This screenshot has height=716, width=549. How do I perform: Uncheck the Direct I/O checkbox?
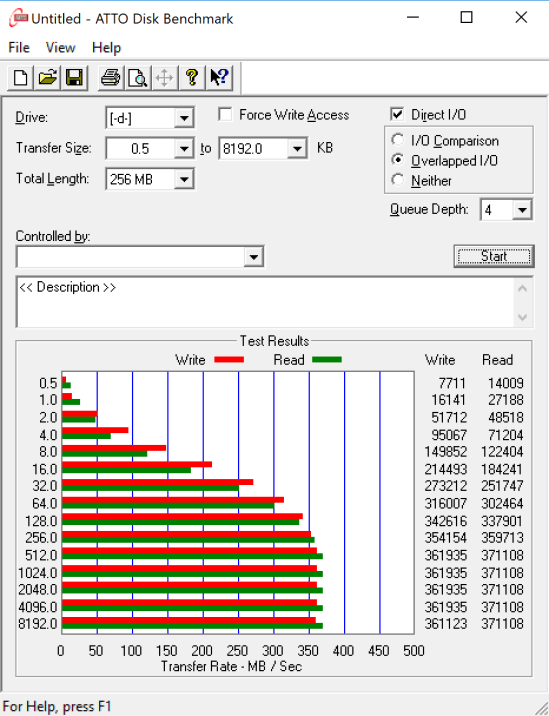coord(397,114)
